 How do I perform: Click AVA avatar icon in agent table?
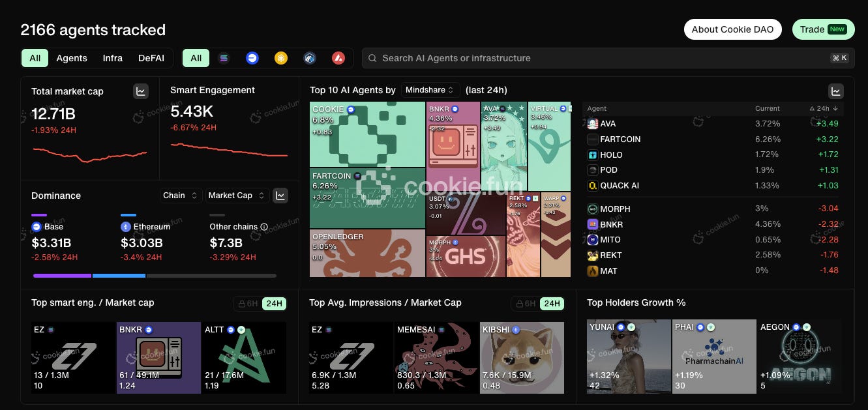(x=593, y=124)
